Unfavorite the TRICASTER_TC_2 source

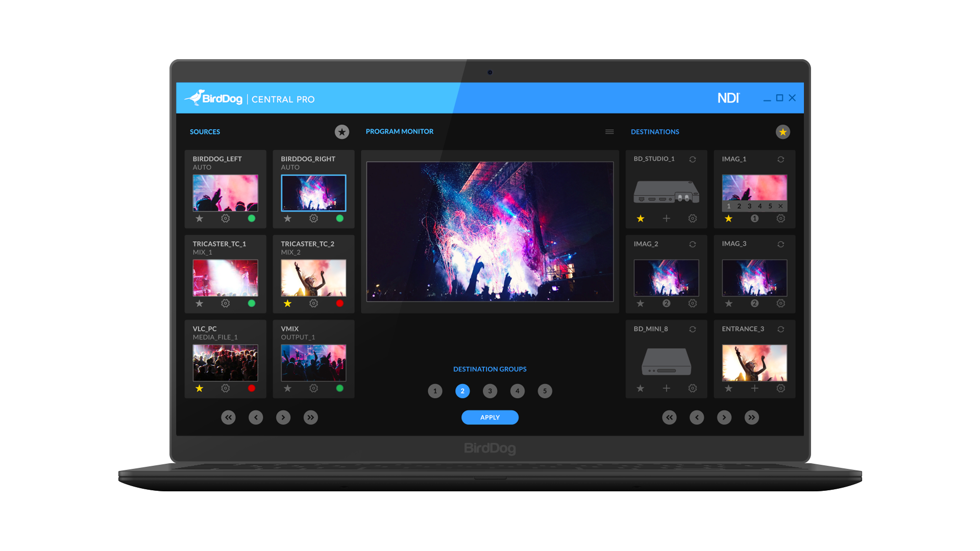288,304
